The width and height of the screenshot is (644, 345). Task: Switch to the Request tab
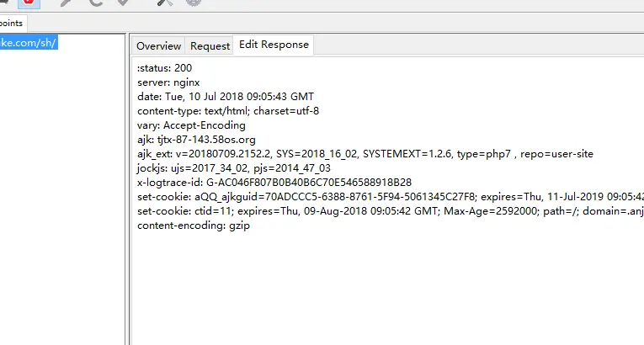tap(210, 46)
